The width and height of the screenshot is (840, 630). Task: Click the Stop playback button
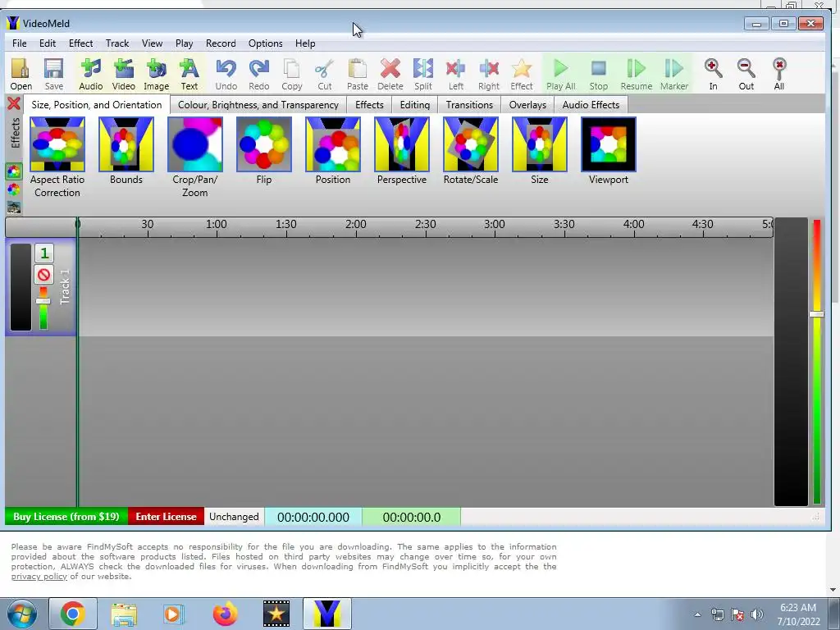[x=598, y=74]
